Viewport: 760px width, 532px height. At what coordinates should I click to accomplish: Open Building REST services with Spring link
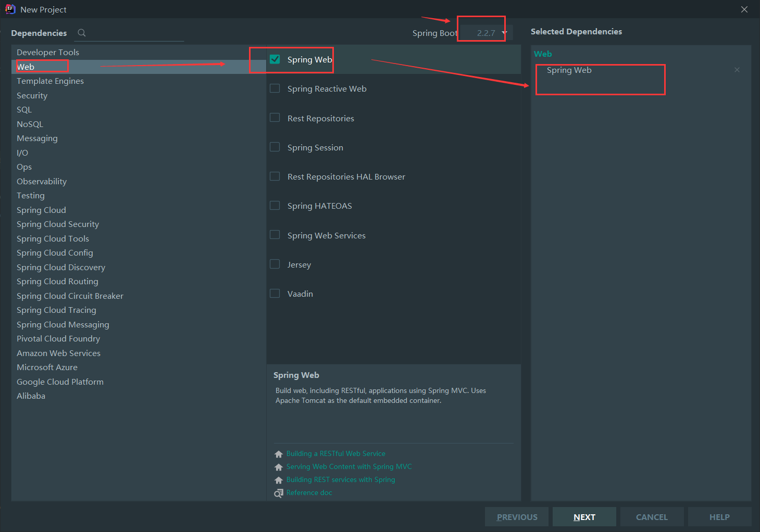tap(341, 480)
